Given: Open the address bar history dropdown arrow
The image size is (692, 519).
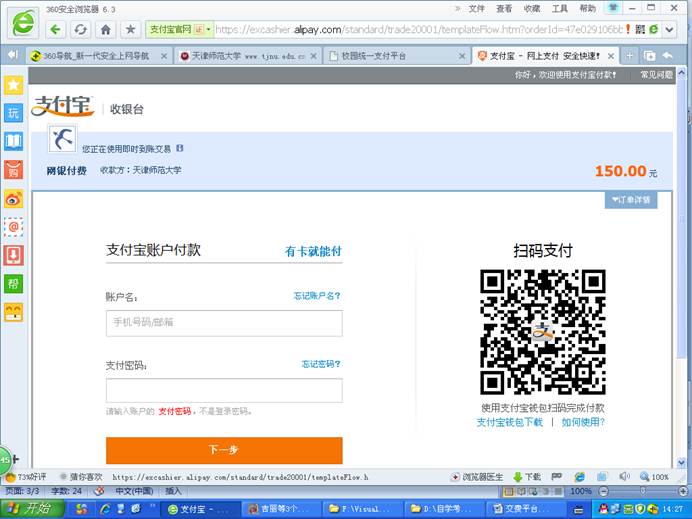Looking at the screenshot, I should pos(669,30).
